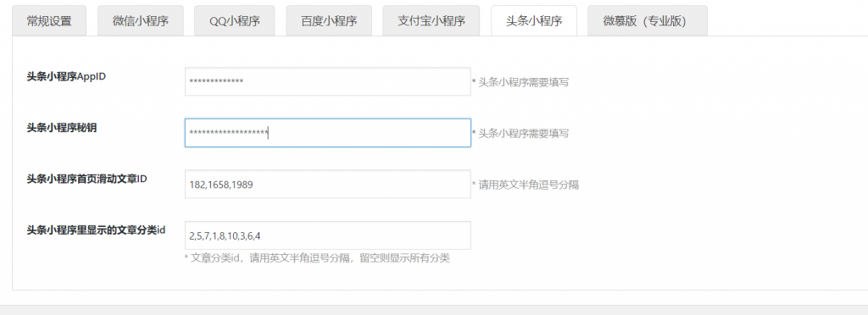
Task: Click the gray footer bar below the settings panel
Action: tap(434, 310)
